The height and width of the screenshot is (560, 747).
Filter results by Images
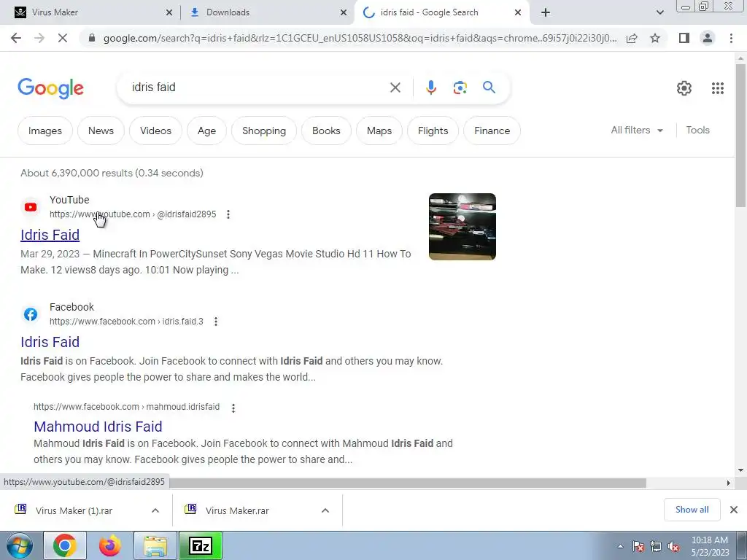[x=44, y=131]
